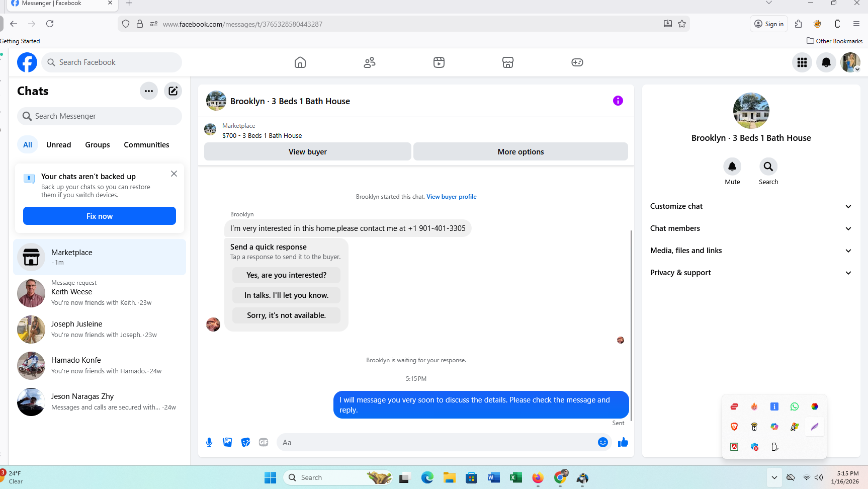
Task: Open Firefox application hamburger menu
Action: point(856,24)
